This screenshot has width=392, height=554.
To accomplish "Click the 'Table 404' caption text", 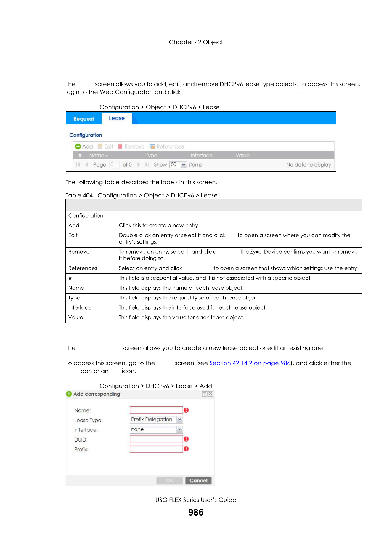I will (79, 195).
